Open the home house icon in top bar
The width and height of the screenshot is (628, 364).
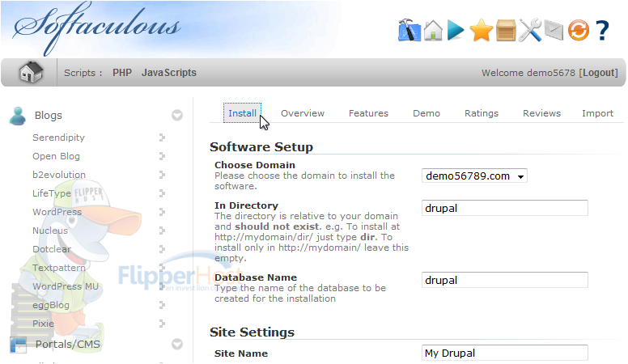pos(433,30)
